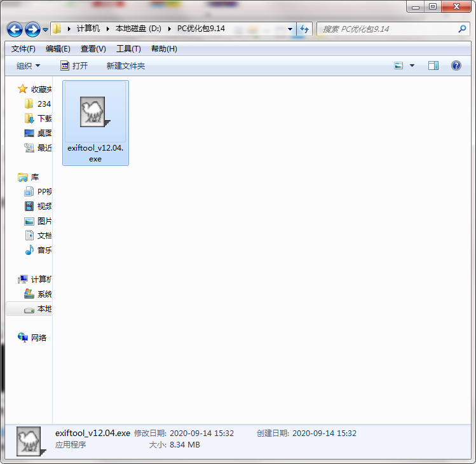Open the 下载 folder in favorites
This screenshot has width=476, height=464.
point(37,118)
